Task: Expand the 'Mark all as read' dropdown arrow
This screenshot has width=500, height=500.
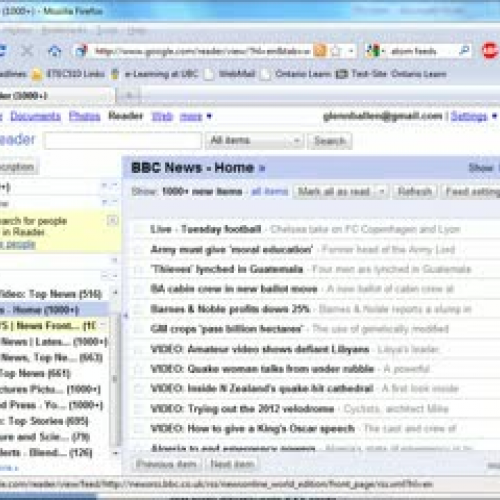Action: (x=382, y=192)
